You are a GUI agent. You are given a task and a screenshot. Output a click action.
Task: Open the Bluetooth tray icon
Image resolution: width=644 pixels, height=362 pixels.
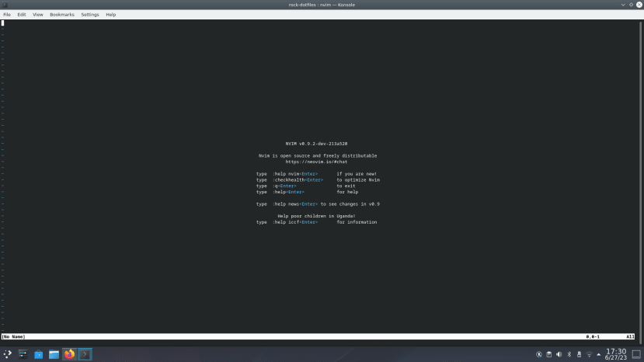click(x=569, y=354)
